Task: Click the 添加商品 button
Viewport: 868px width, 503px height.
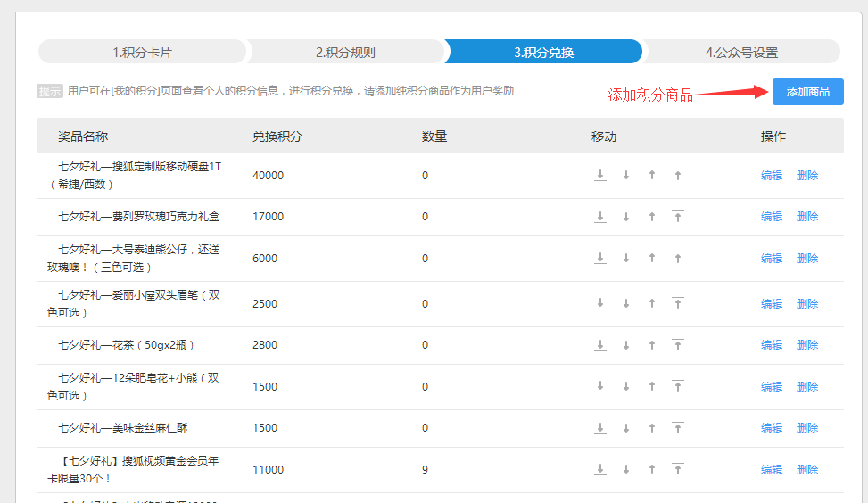Action: point(807,92)
